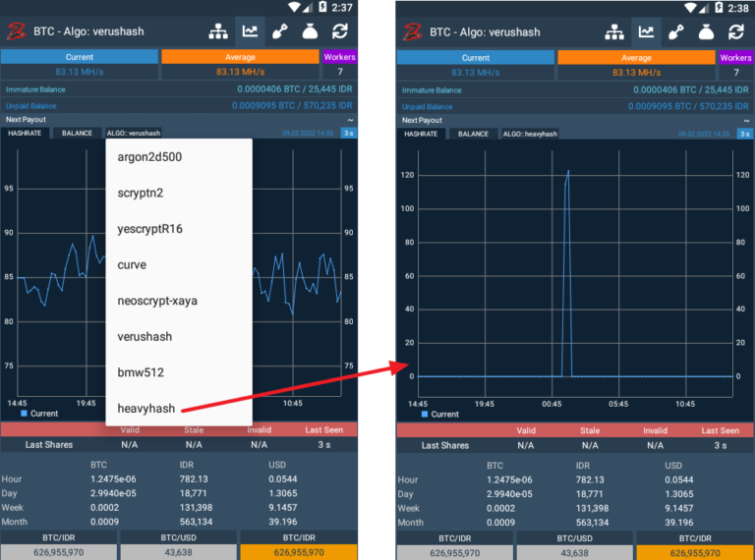Switch to HASHRATE tab in right screen

[421, 134]
